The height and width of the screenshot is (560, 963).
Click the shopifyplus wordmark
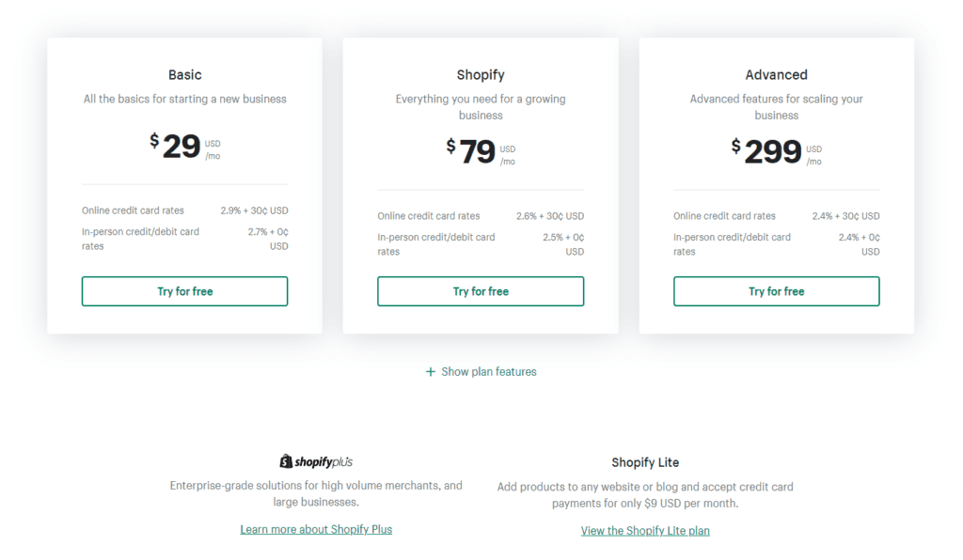(x=324, y=460)
